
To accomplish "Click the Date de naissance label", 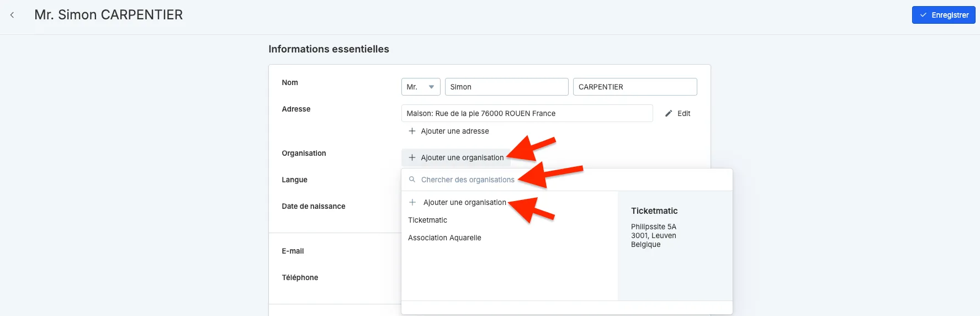I will [x=314, y=206].
